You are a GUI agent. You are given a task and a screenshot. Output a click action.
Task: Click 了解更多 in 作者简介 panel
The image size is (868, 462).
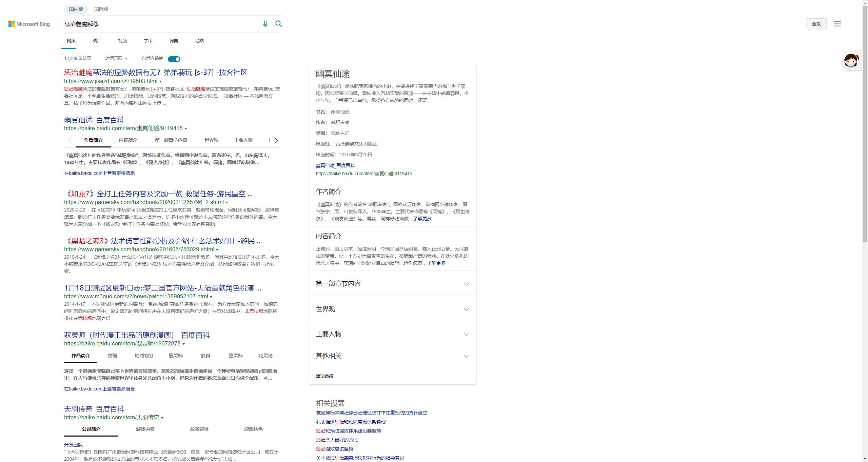pos(422,219)
